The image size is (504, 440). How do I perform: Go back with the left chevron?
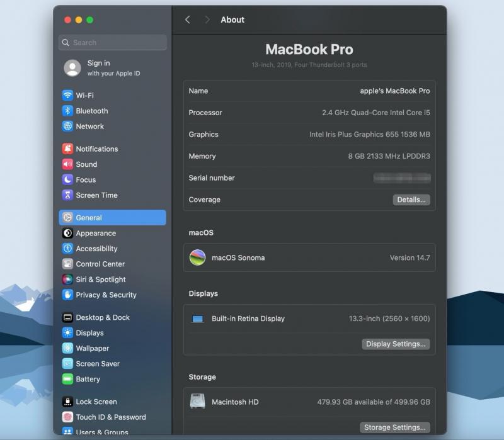[x=187, y=20]
